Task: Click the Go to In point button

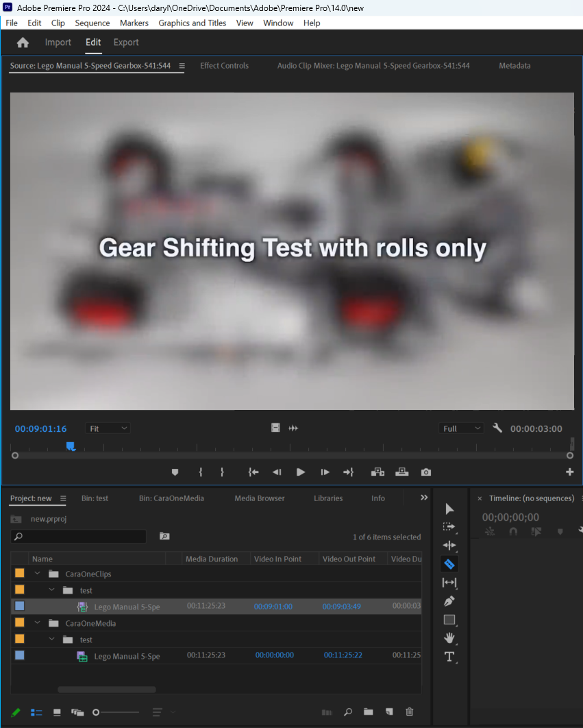Action: (x=253, y=472)
